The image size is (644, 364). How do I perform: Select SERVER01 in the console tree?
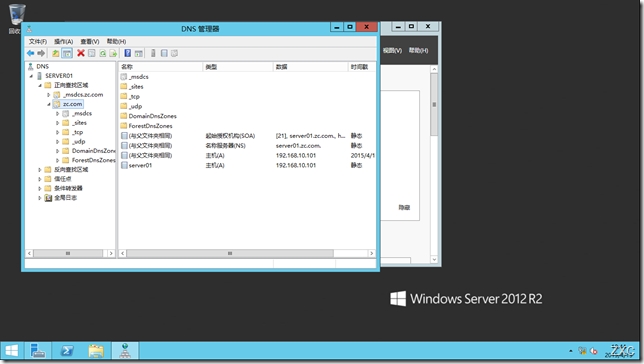(59, 76)
